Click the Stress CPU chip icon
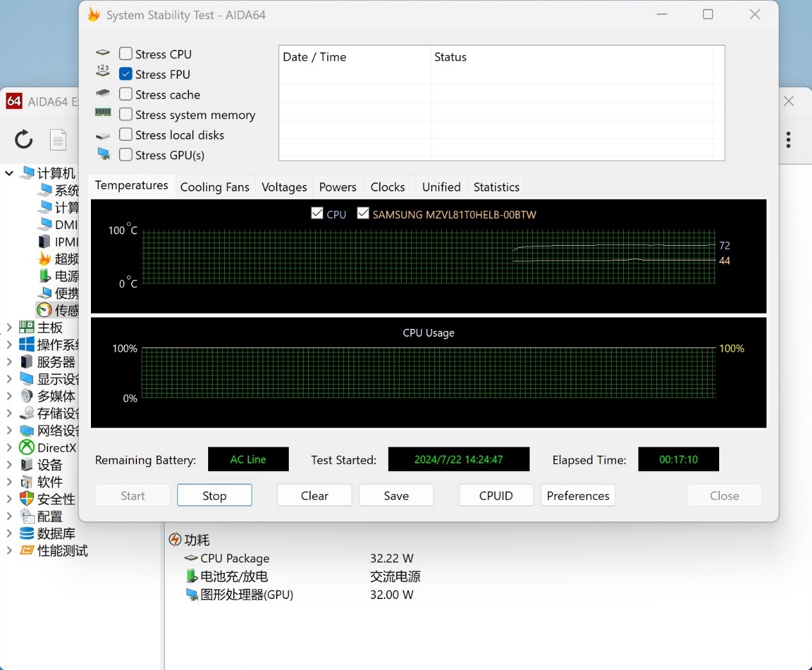The width and height of the screenshot is (812, 670). click(x=102, y=54)
